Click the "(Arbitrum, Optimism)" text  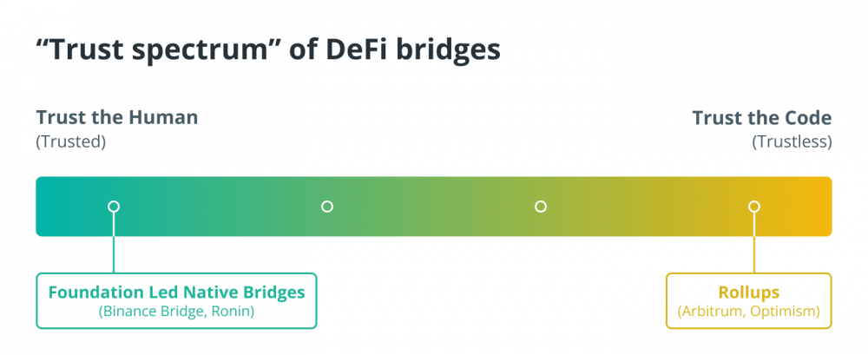click(x=748, y=312)
